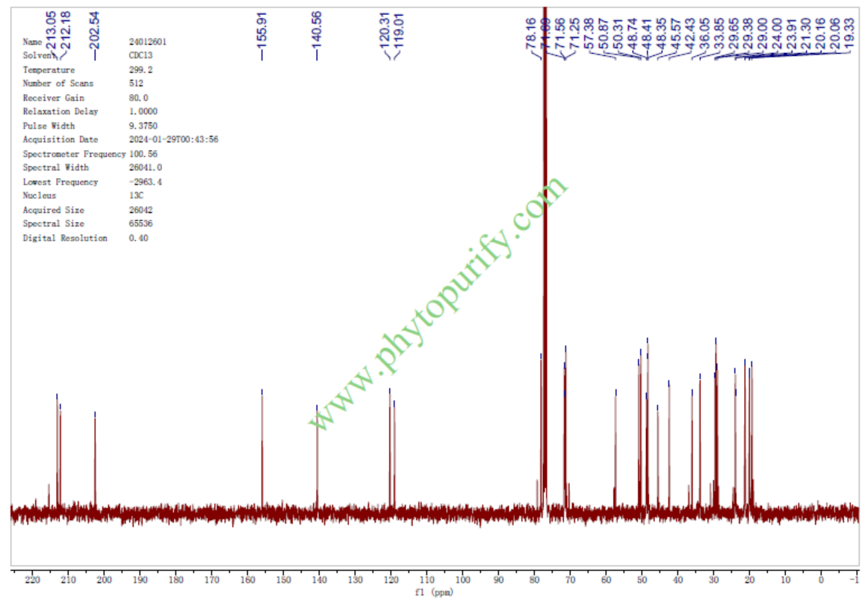Click the 13C nucleus value

[x=135, y=196]
